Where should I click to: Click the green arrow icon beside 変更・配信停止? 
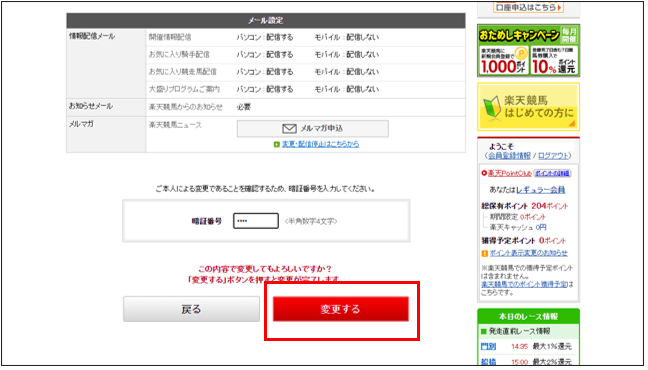pos(277,144)
